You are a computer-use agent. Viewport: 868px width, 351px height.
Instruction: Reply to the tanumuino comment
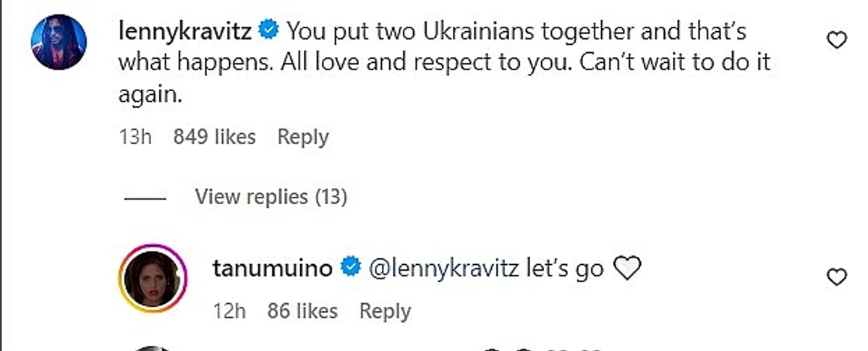click(x=385, y=311)
